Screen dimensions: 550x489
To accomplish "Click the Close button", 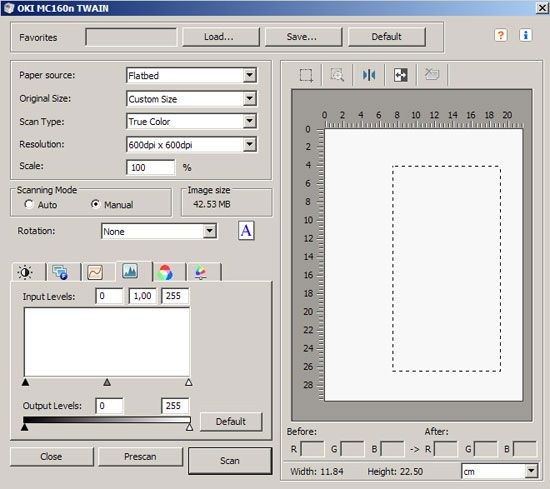I will tap(52, 456).
